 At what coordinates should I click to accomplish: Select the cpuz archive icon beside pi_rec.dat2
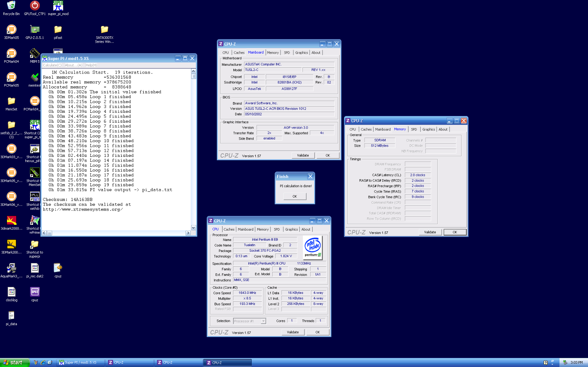coord(58,270)
